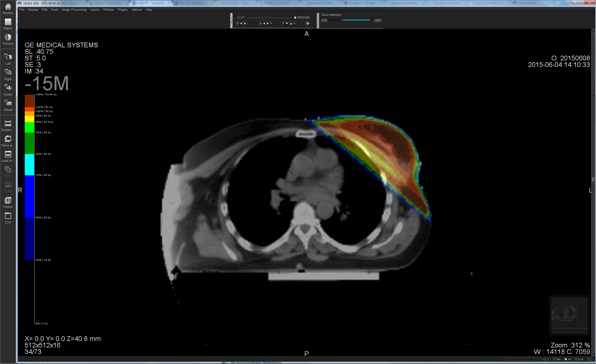The height and width of the screenshot is (364, 596).
Task: Open the window Presets tool
Action: point(8,37)
